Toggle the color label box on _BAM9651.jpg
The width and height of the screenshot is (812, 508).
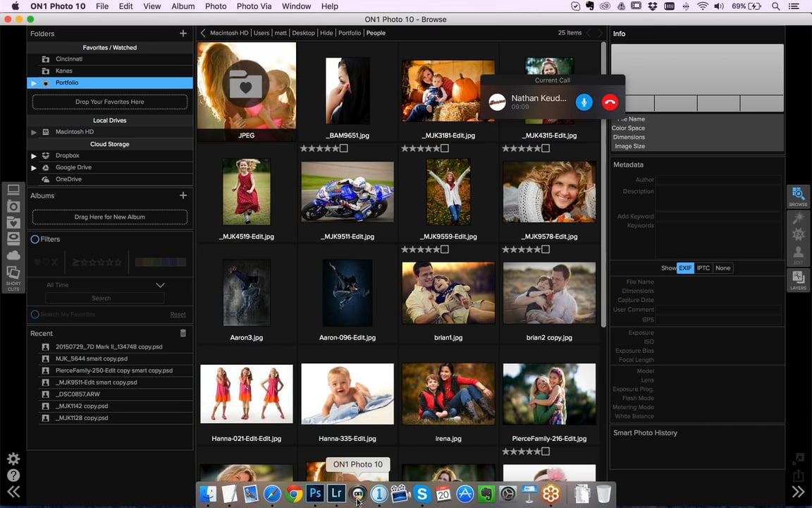[x=343, y=149]
